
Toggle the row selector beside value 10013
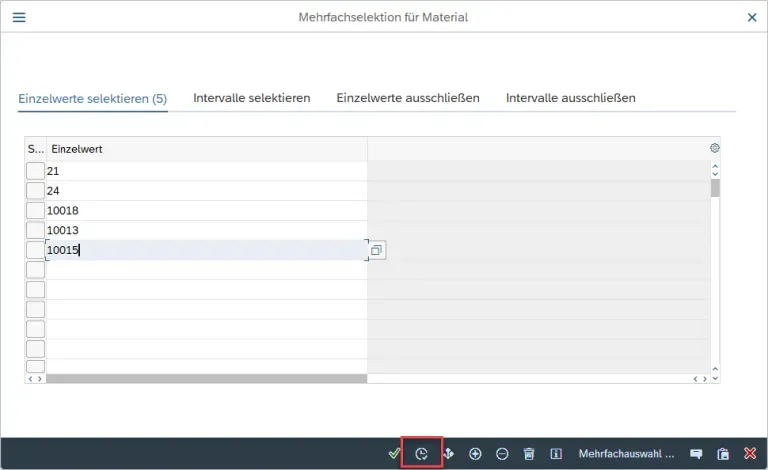click(x=35, y=231)
